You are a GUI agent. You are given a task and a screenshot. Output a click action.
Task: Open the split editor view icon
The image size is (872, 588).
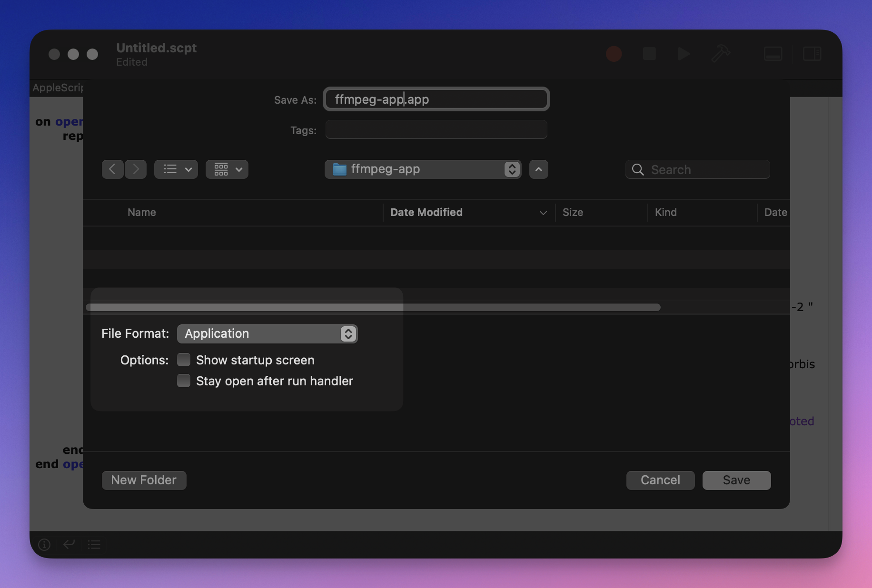point(812,54)
